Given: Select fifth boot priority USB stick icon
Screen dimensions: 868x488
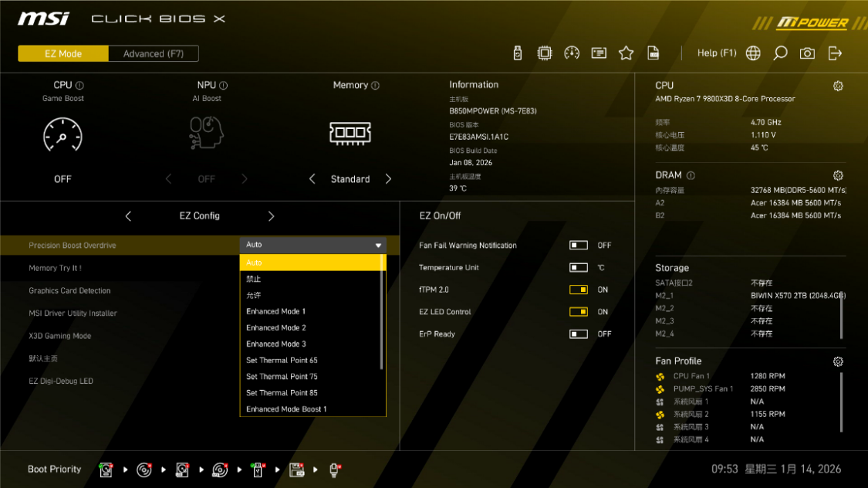Looking at the screenshot, I should coord(258,469).
